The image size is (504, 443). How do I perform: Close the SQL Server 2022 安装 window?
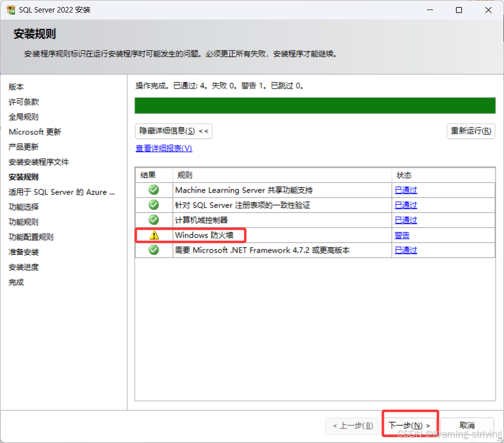coord(488,10)
